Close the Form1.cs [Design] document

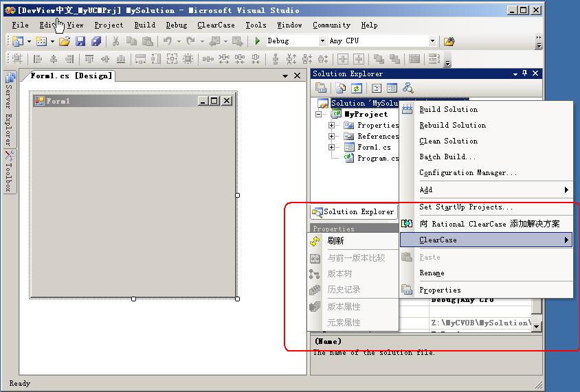(x=297, y=76)
